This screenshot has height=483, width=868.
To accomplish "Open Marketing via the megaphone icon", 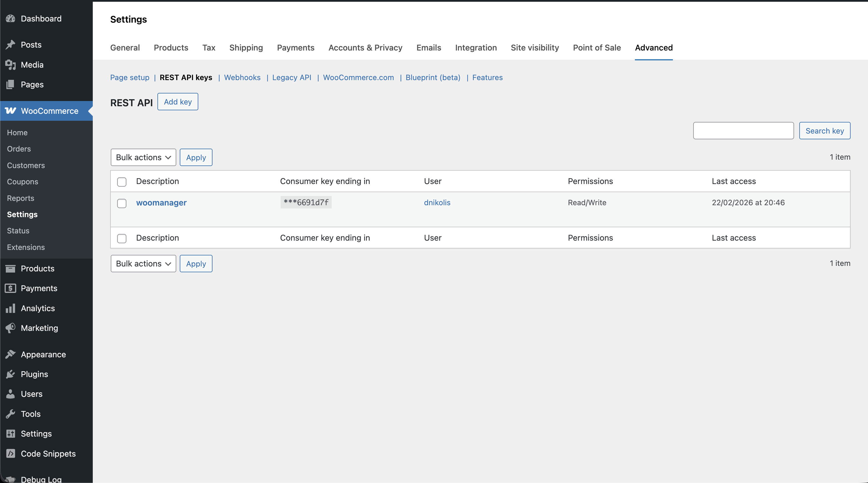I will point(10,327).
